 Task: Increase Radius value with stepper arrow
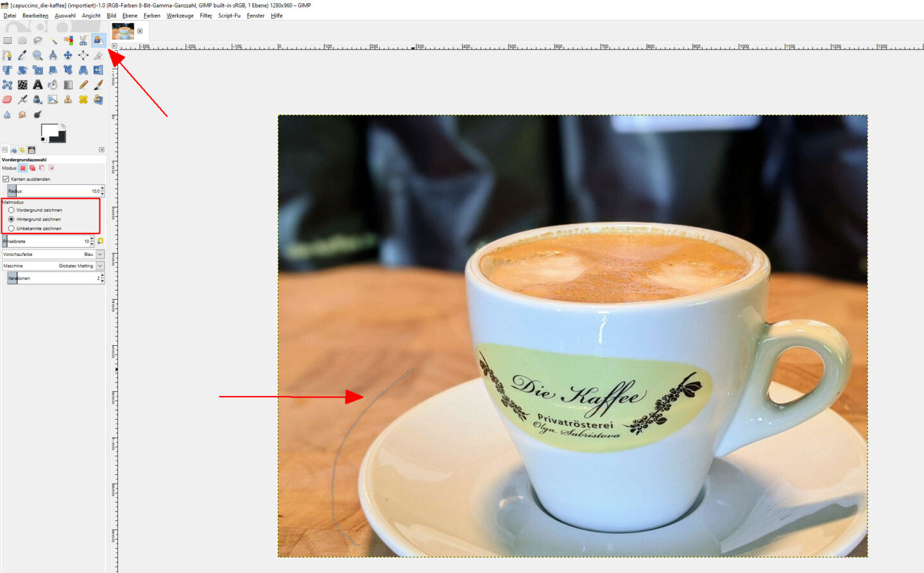pos(103,188)
